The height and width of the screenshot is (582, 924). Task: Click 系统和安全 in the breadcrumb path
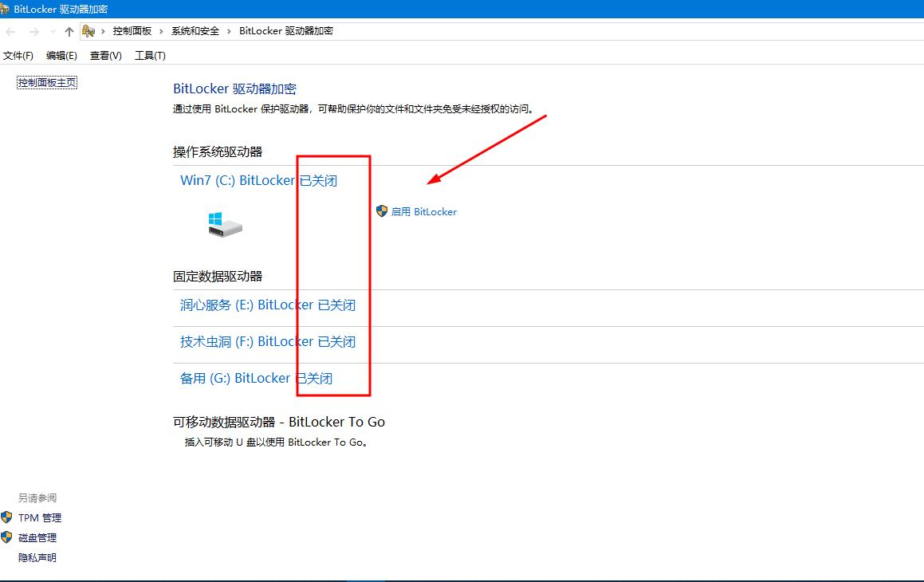195,30
